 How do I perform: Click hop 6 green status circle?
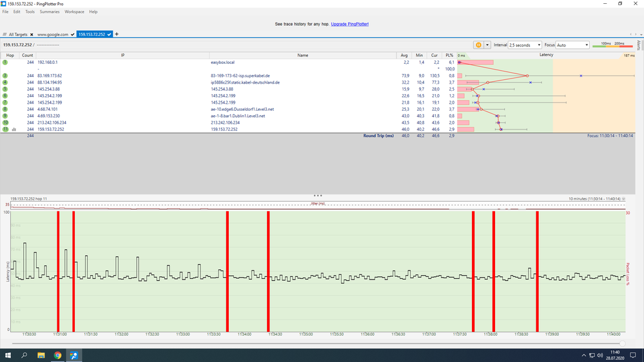pyautogui.click(x=5, y=95)
